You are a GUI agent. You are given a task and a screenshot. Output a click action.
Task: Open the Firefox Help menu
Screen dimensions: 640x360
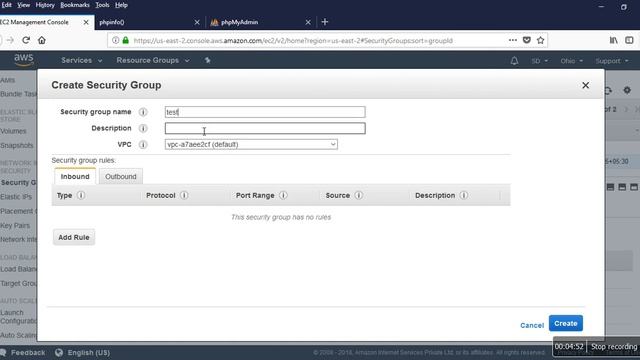point(121,5)
